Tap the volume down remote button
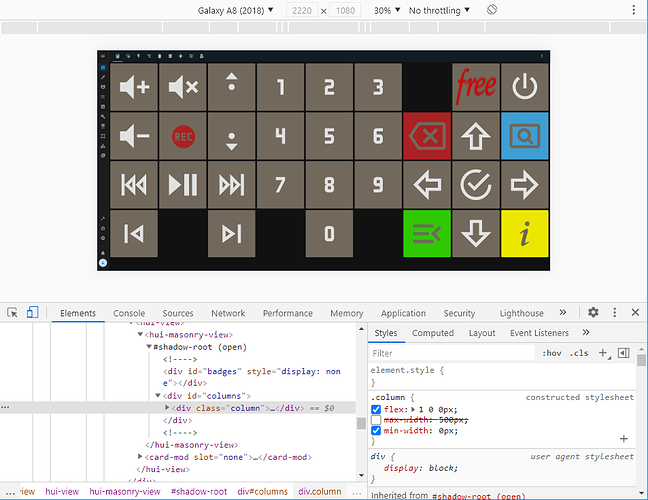The width and height of the screenshot is (648, 500). tap(134, 136)
